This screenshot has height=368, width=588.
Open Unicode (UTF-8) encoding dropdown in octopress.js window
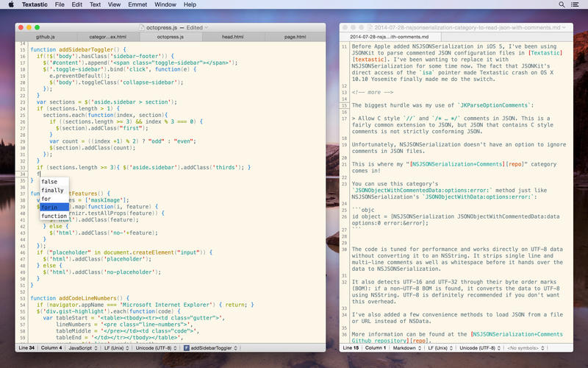156,348
